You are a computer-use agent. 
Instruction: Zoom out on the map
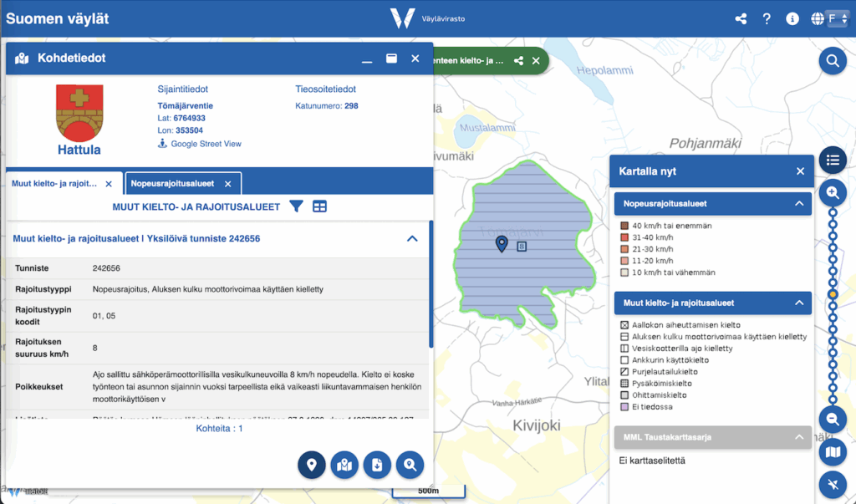pos(833,420)
